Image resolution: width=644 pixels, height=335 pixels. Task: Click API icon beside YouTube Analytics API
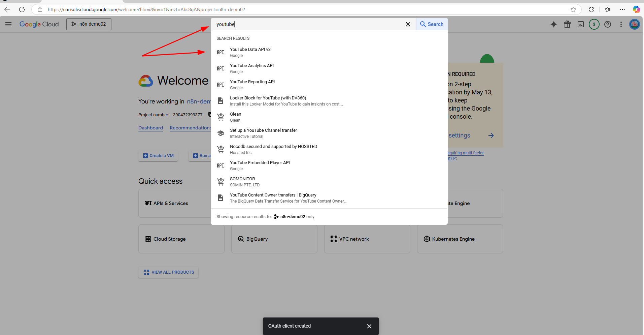point(221,68)
